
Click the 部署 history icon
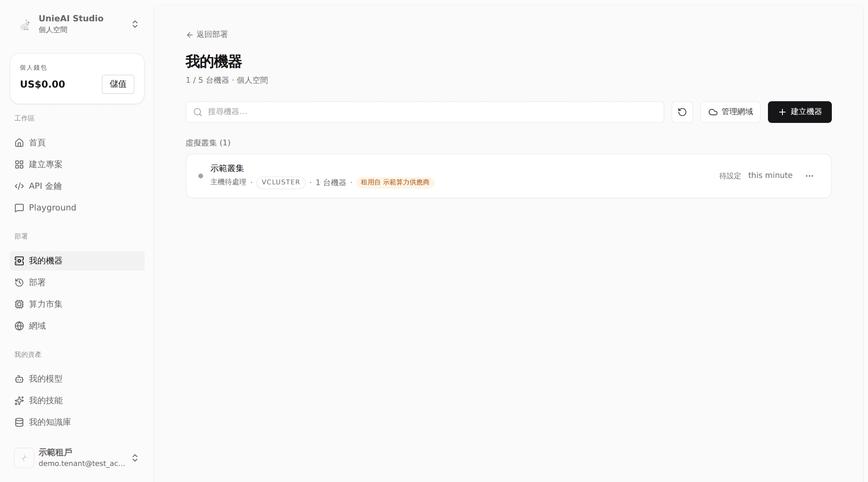19,282
